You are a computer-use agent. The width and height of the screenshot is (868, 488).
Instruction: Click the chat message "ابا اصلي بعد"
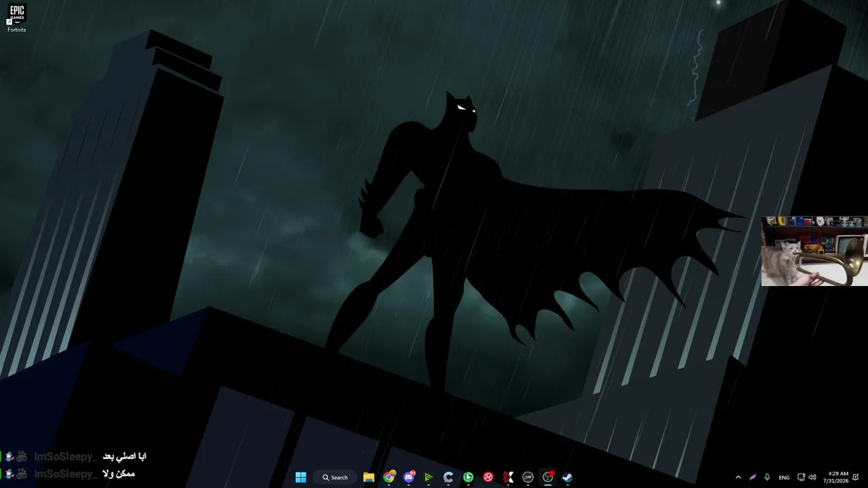click(x=125, y=457)
